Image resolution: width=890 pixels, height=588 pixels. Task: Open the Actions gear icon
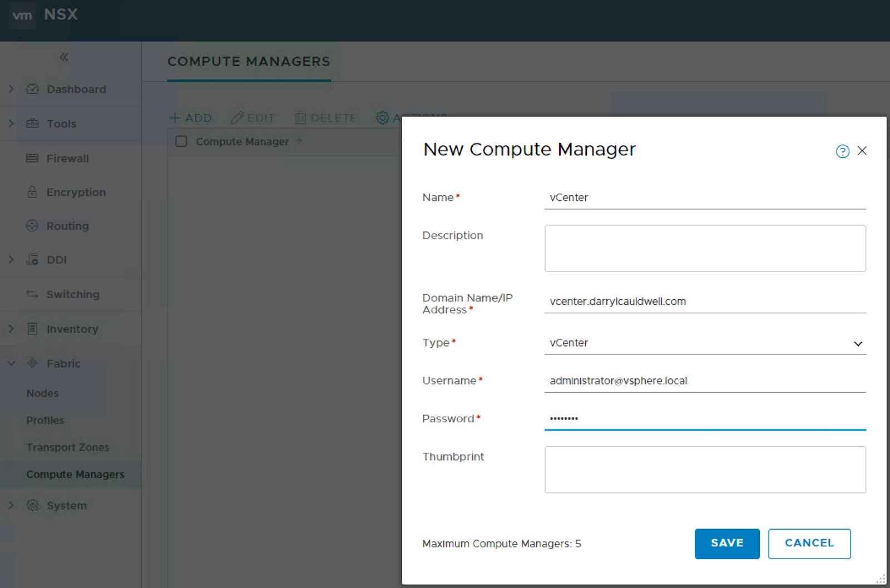[x=382, y=118]
